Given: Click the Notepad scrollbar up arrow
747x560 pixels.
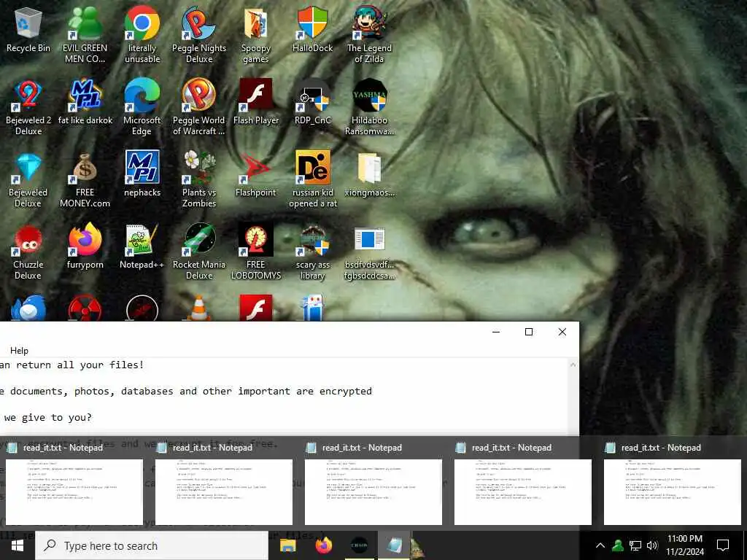Looking at the screenshot, I should (x=573, y=365).
